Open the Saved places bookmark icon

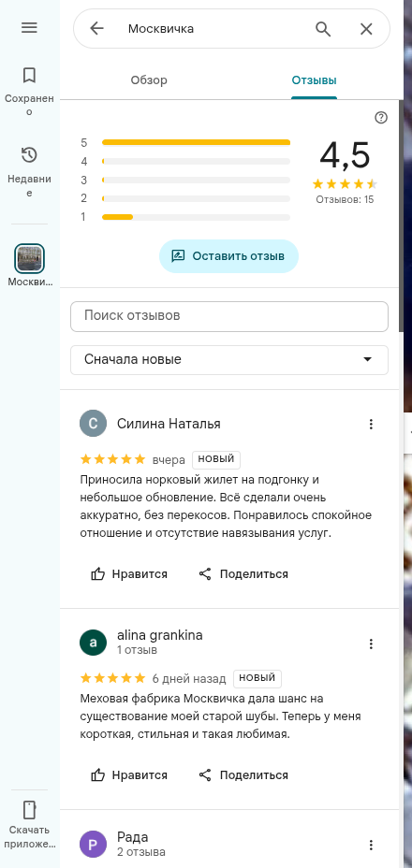tap(29, 75)
